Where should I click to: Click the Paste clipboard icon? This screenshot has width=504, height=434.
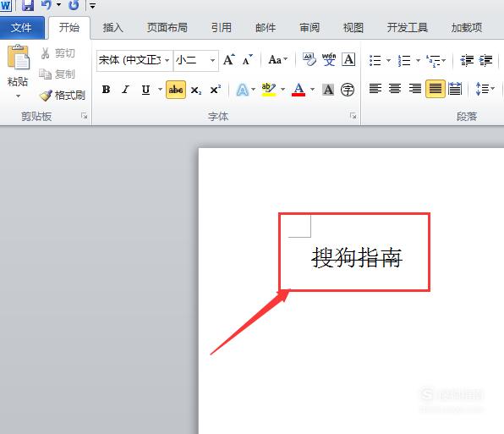18,57
